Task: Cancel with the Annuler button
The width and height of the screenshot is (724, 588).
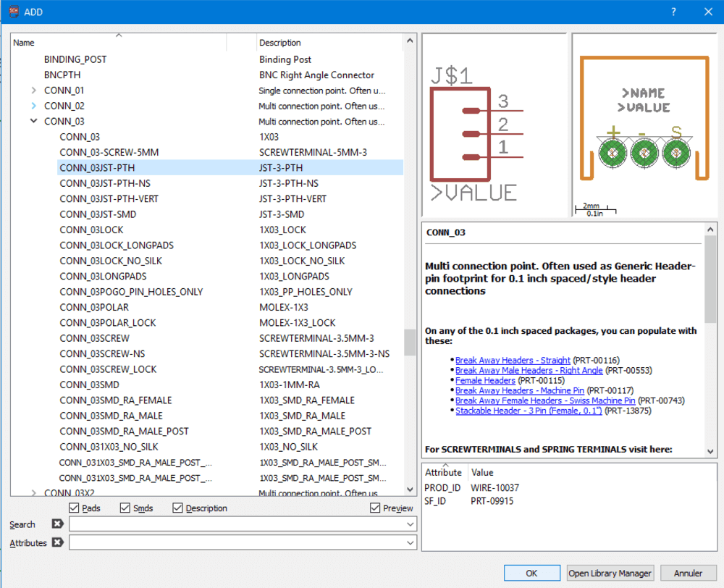Action: pos(688,574)
